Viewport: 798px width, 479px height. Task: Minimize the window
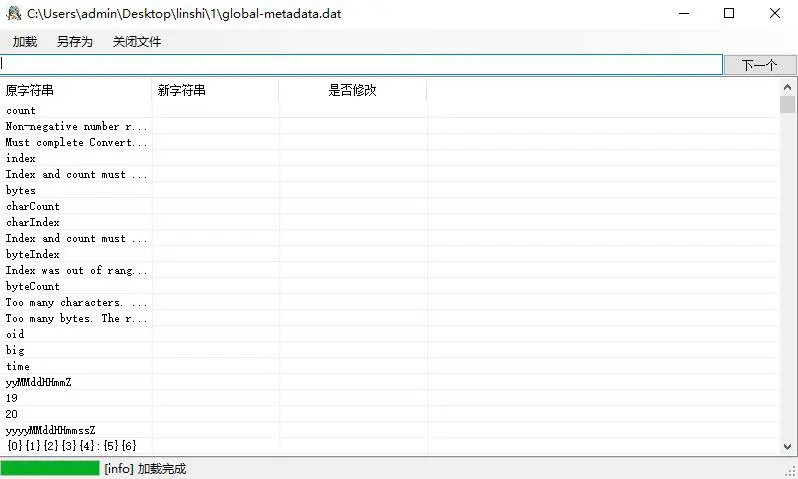click(684, 13)
